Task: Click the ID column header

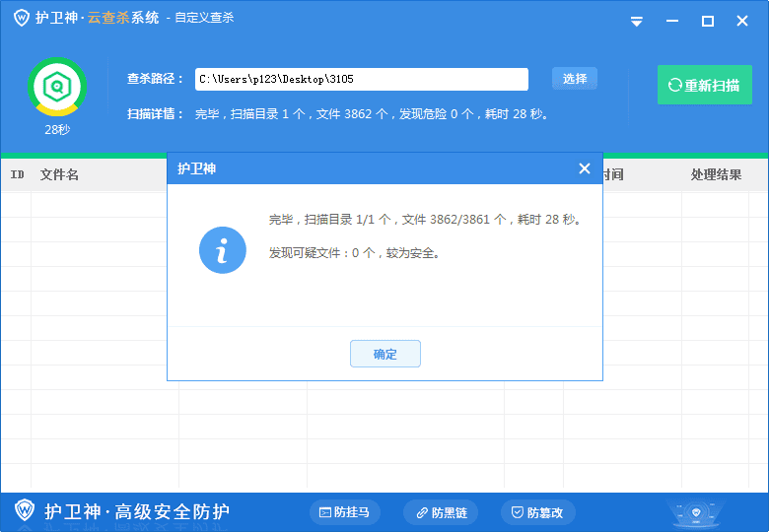Action: [17, 174]
